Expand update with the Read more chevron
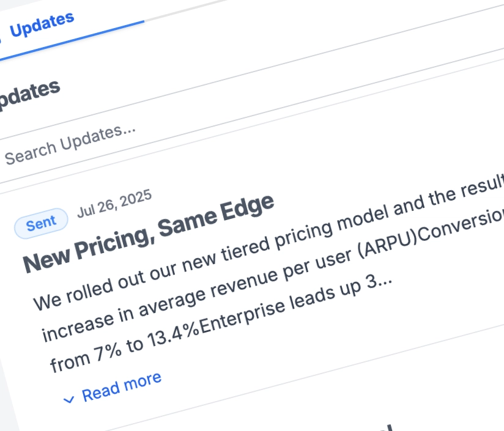The width and height of the screenshot is (504, 431). [x=69, y=399]
